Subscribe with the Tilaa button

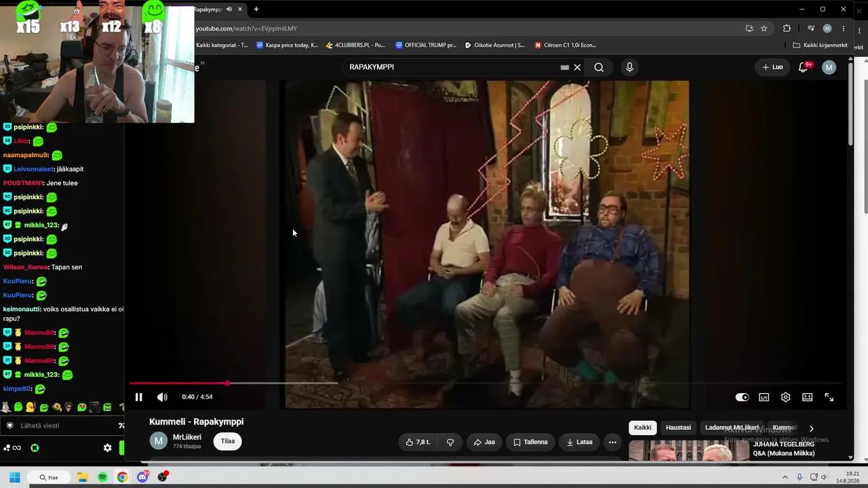coord(228,441)
